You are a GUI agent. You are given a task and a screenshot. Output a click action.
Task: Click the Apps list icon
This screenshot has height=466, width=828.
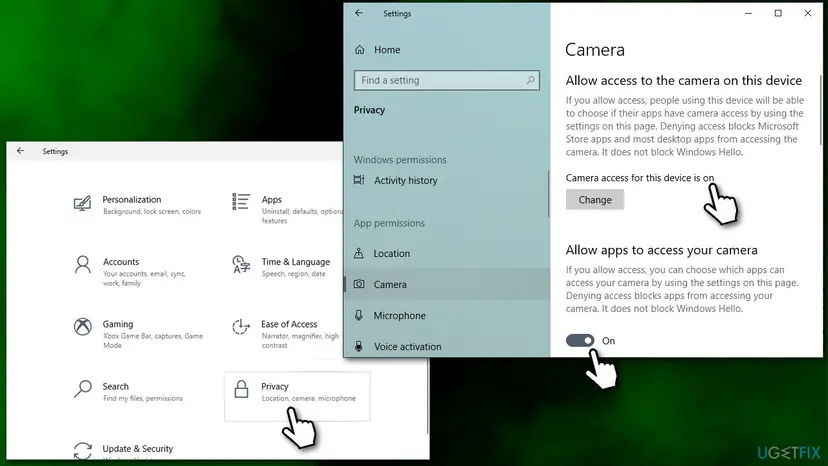(x=241, y=202)
